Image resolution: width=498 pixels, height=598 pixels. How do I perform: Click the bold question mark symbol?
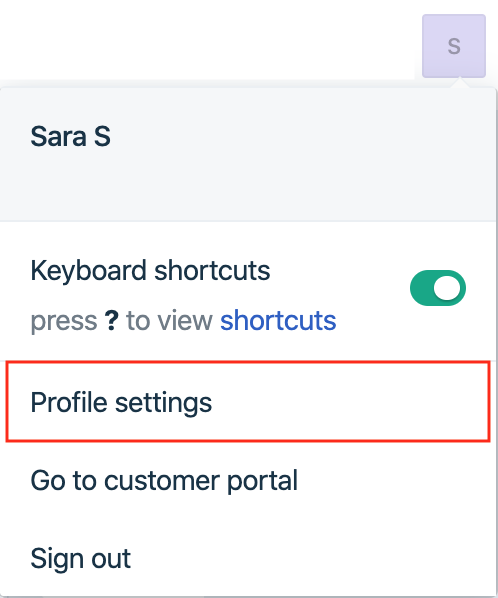[112, 320]
